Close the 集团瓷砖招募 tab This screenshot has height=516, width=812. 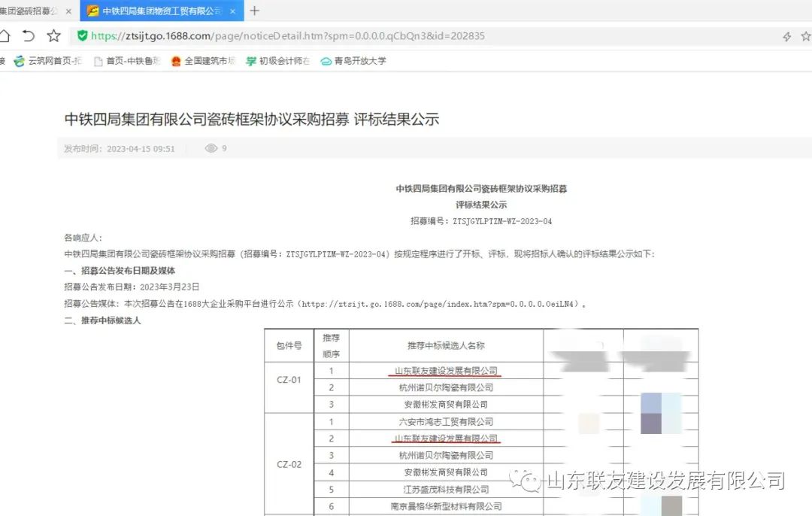(68, 11)
